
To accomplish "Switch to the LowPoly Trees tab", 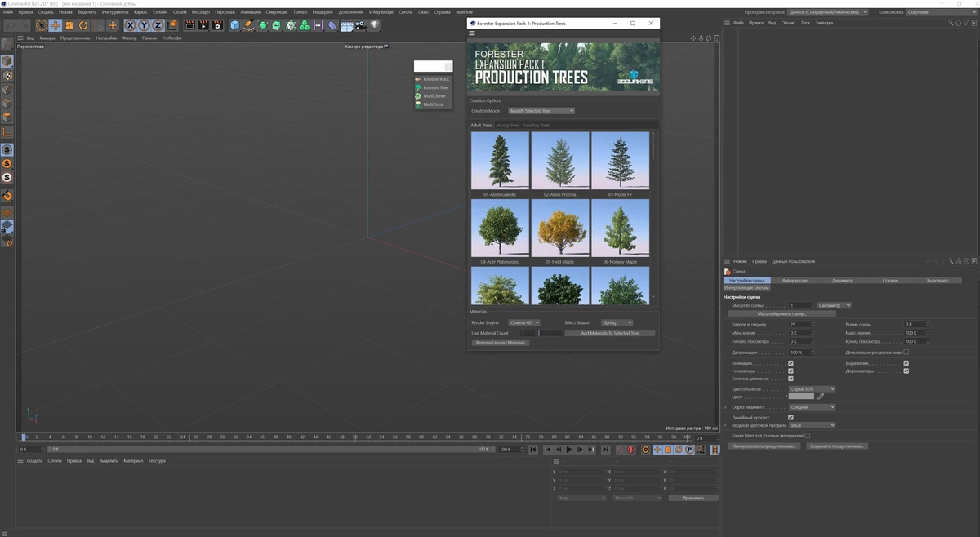I will click(x=537, y=126).
